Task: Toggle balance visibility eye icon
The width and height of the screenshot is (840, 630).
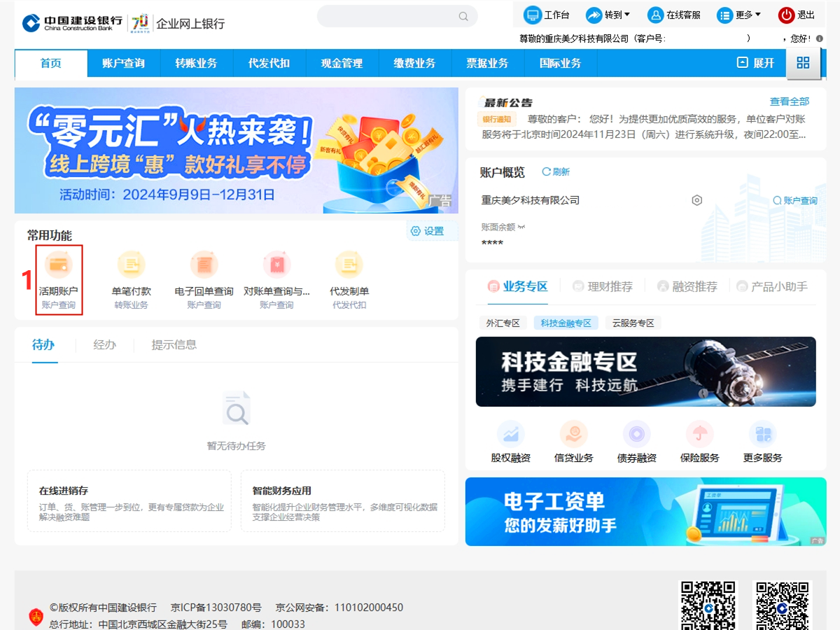Action: point(521,227)
